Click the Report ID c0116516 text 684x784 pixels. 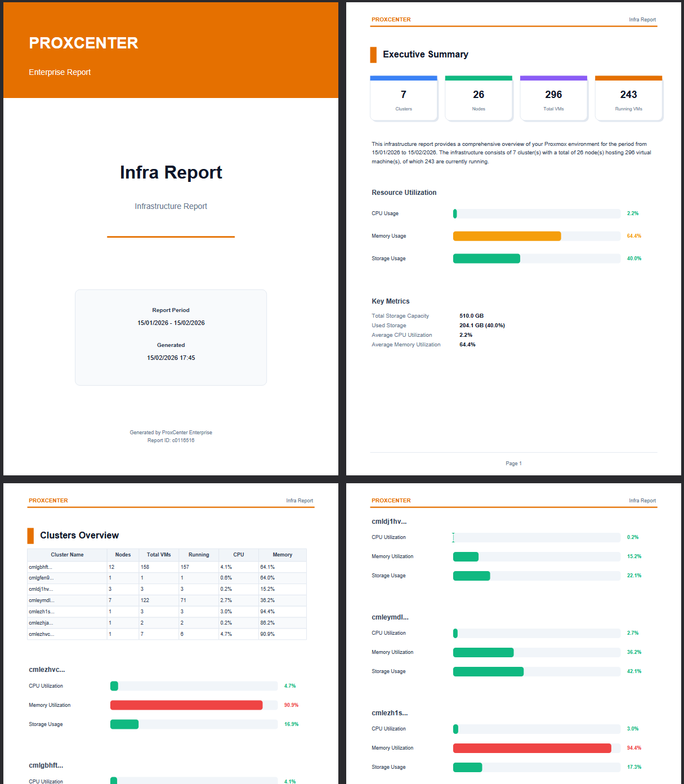pos(171,440)
